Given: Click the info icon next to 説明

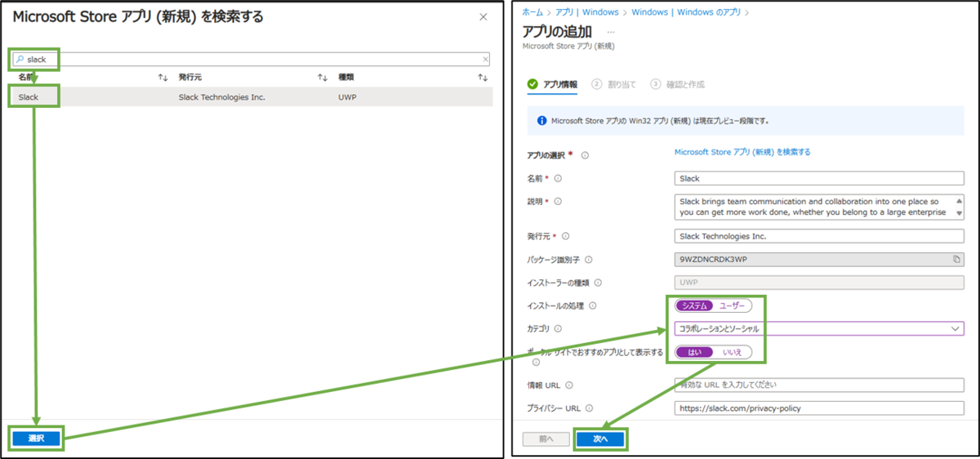Looking at the screenshot, I should pyautogui.click(x=558, y=201).
